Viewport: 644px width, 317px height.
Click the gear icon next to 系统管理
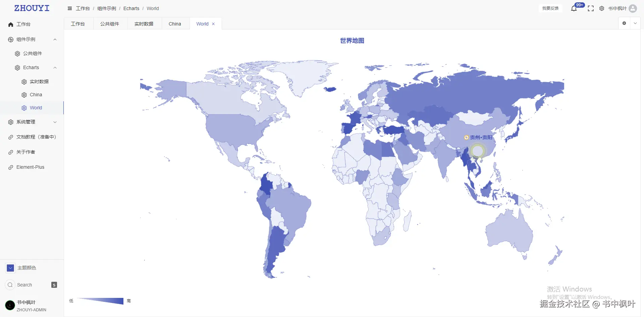click(x=11, y=122)
